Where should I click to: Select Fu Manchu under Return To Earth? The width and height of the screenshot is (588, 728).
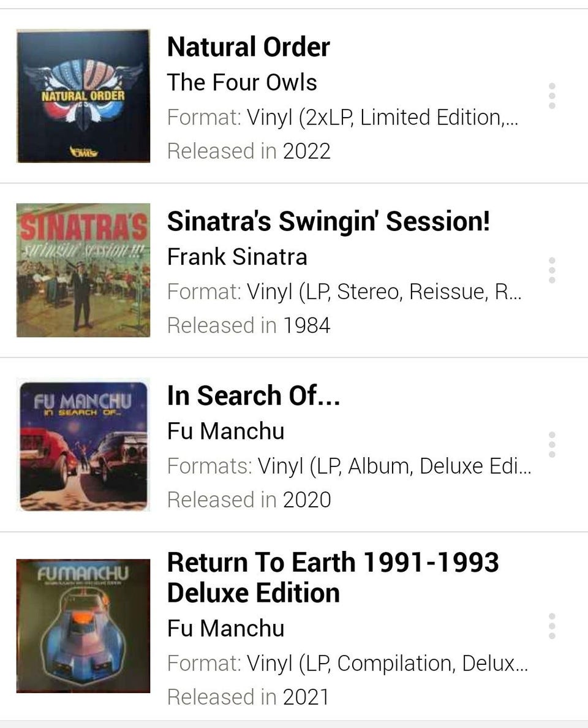click(225, 628)
